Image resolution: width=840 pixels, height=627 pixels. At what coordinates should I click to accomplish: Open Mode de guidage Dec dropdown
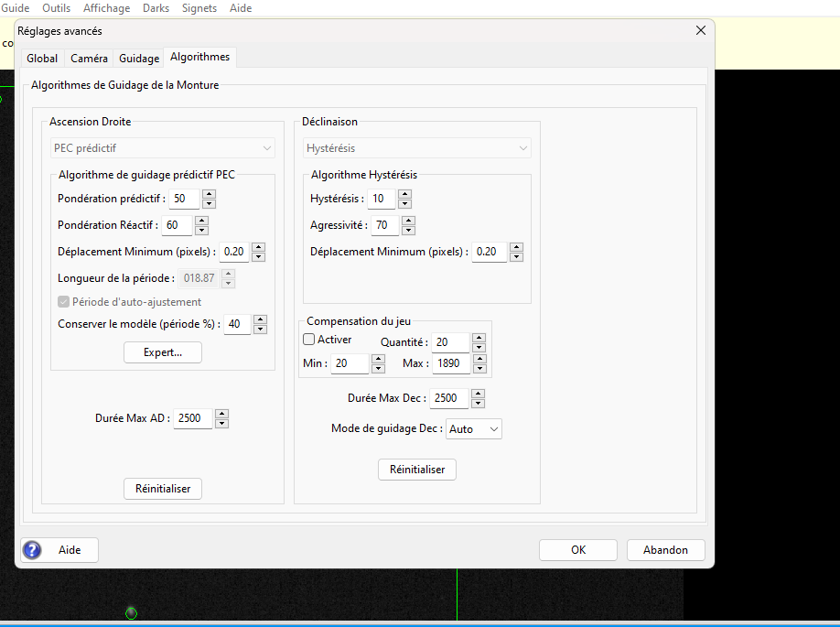474,428
